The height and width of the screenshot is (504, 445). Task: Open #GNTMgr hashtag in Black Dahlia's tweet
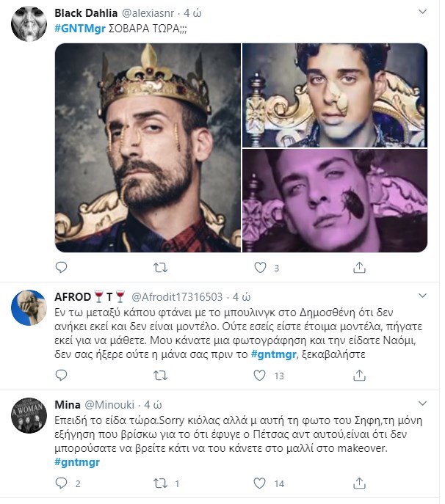(x=79, y=28)
